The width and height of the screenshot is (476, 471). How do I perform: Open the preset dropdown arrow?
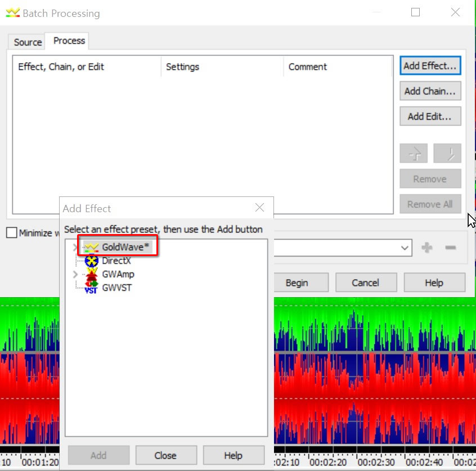click(x=405, y=248)
